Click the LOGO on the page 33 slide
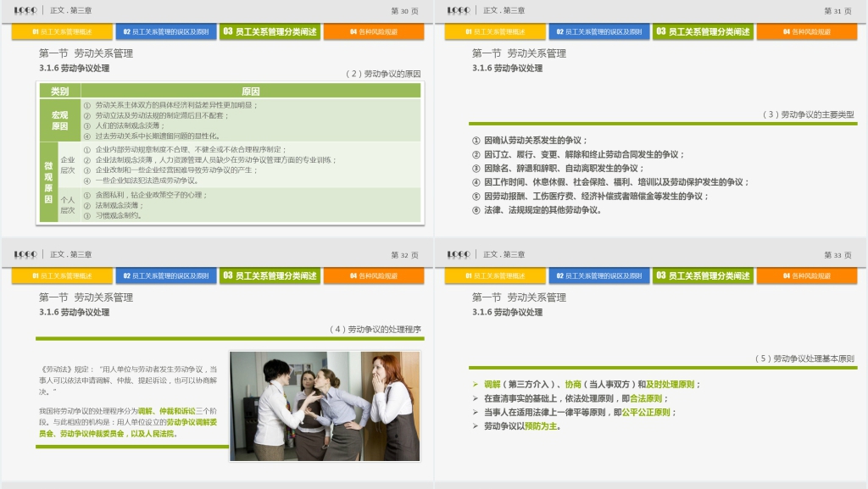The height and width of the screenshot is (489, 868). click(459, 254)
